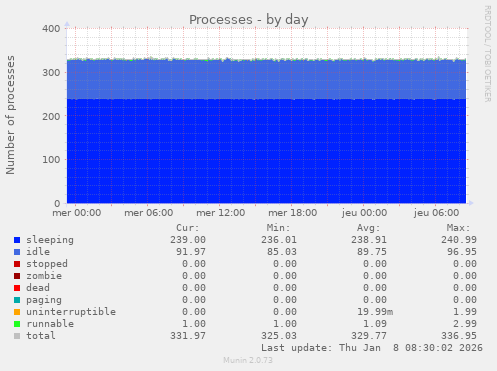Click the runnable legend color swatch
Image resolution: width=497 pixels, height=371 pixels.
[x=17, y=324]
